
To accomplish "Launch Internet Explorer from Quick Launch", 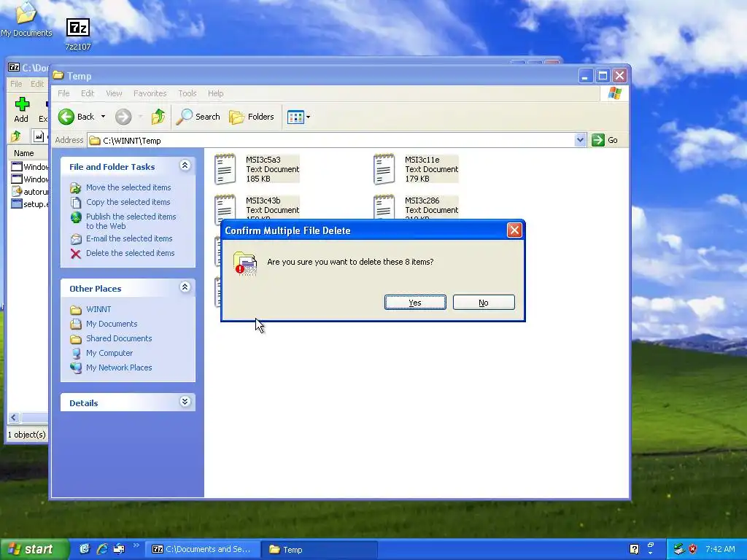I will 102,549.
